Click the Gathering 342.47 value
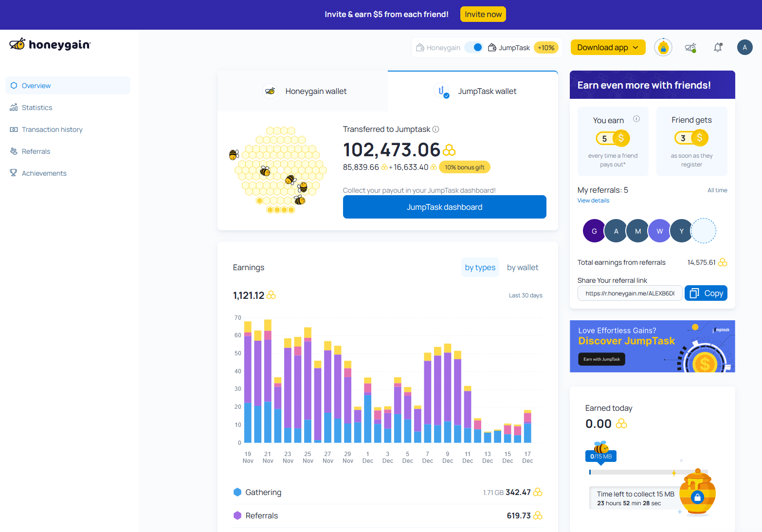 [518, 492]
